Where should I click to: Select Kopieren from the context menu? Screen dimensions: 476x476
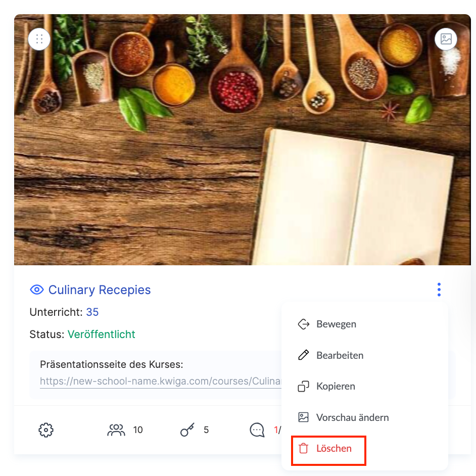tap(365, 386)
